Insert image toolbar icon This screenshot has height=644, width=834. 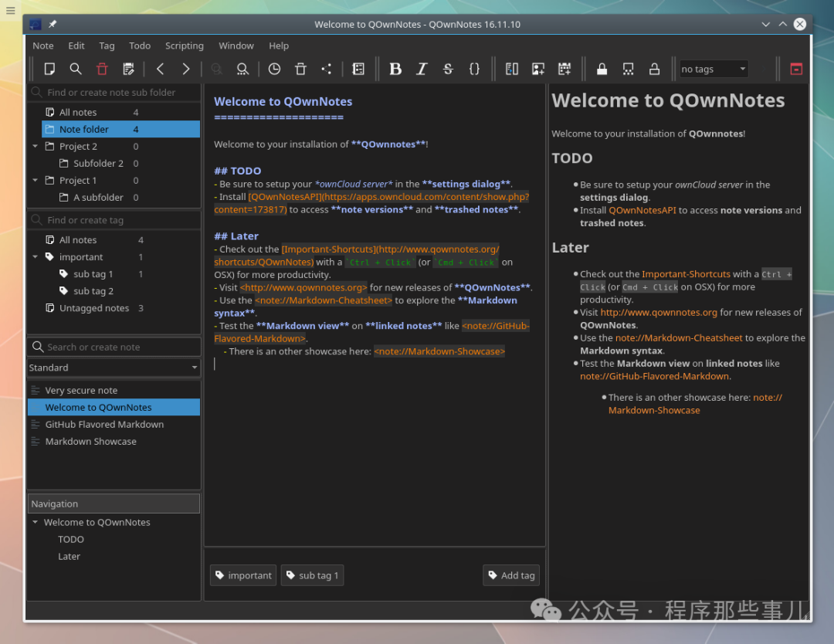coord(537,69)
